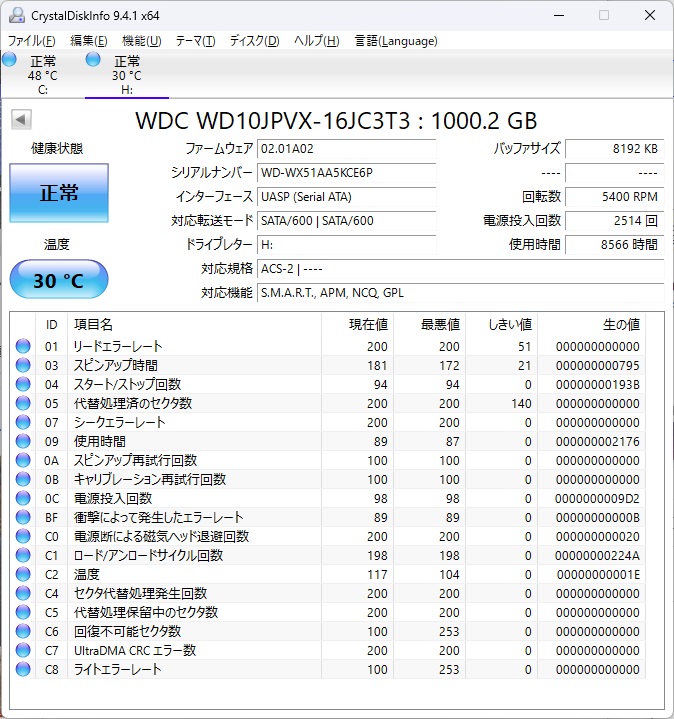Click raw value 00000000224A
Image resolution: width=674 pixels, height=719 pixels.
pyautogui.click(x=597, y=556)
